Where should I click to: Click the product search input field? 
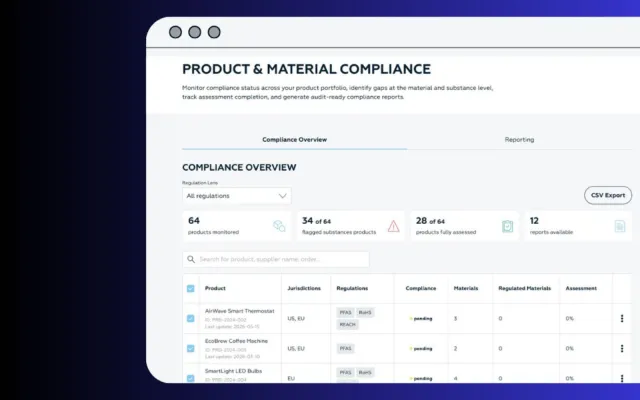tap(276, 259)
